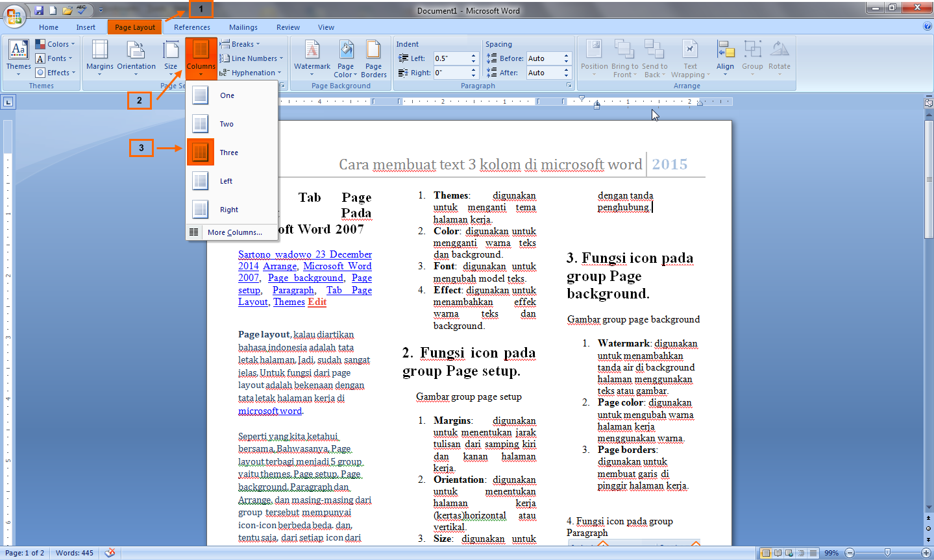Switch to Print Layout view
Viewport: 934px width, 560px height.
(x=767, y=553)
